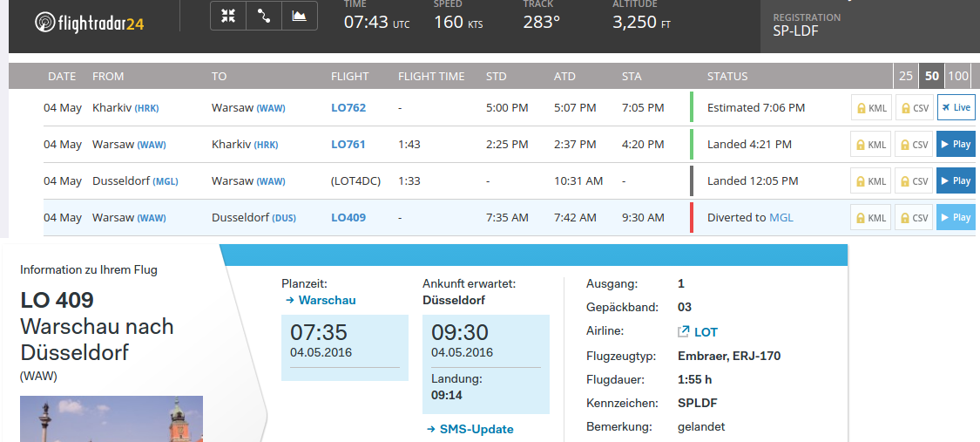
Task: Click the MGL diverted airport link
Action: pos(781,218)
